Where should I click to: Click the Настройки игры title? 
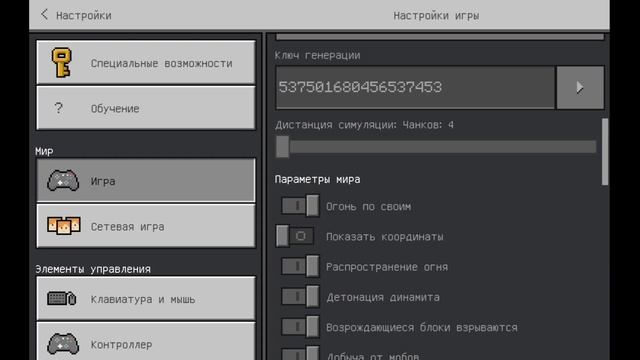pos(436,16)
